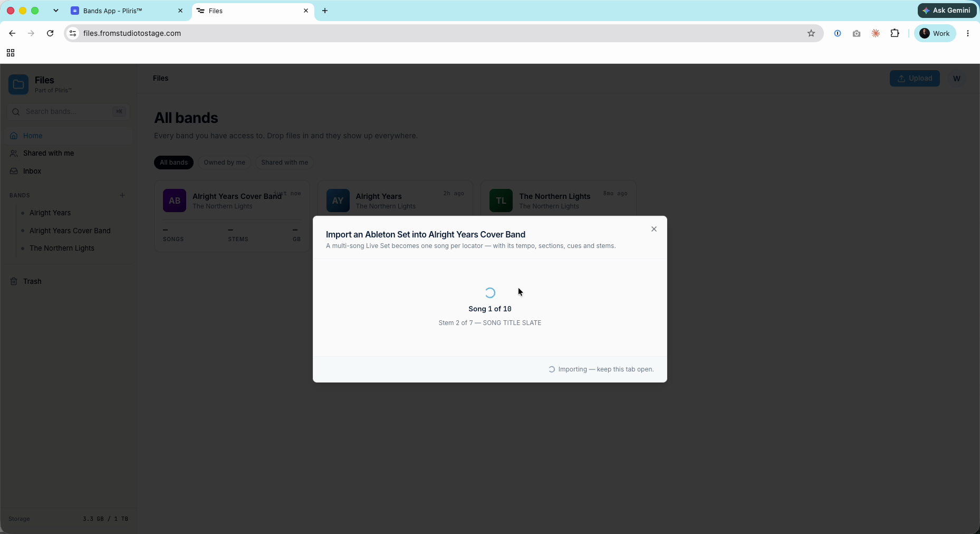The width and height of the screenshot is (980, 534).
Task: Select the Owned by me filter
Action: click(x=225, y=163)
